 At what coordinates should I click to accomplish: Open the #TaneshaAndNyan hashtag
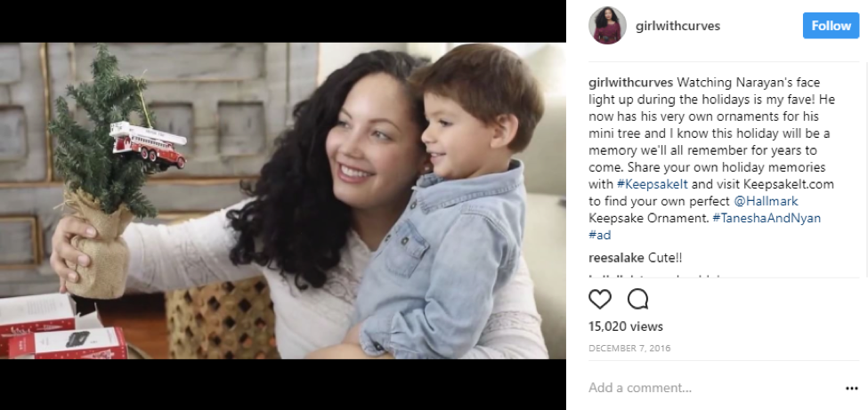(767, 218)
